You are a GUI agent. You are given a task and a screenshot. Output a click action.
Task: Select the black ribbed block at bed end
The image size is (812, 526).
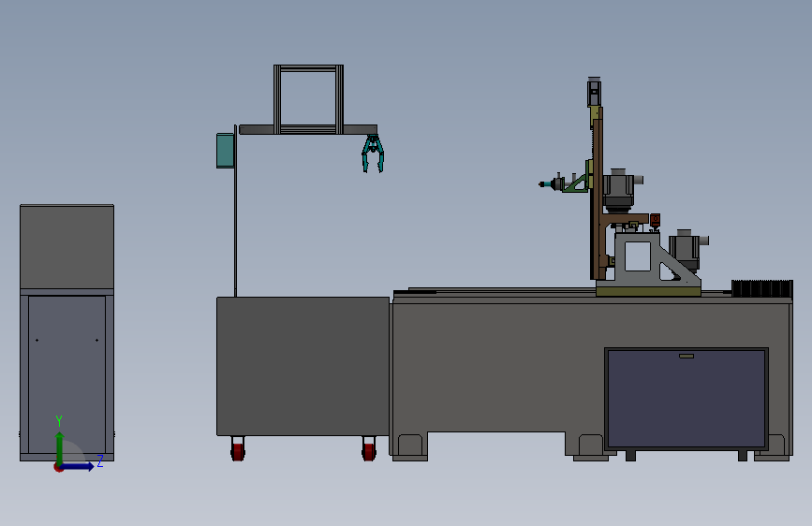[761, 288]
